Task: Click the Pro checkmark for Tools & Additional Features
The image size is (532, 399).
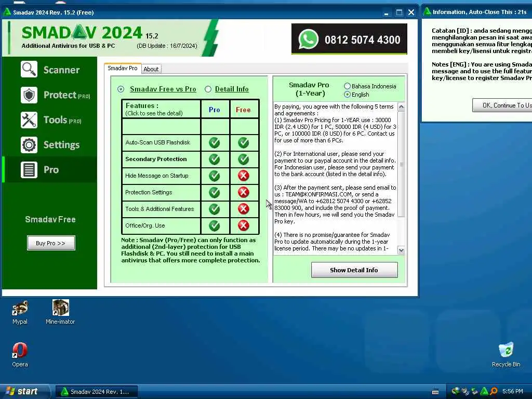Action: coord(215,209)
